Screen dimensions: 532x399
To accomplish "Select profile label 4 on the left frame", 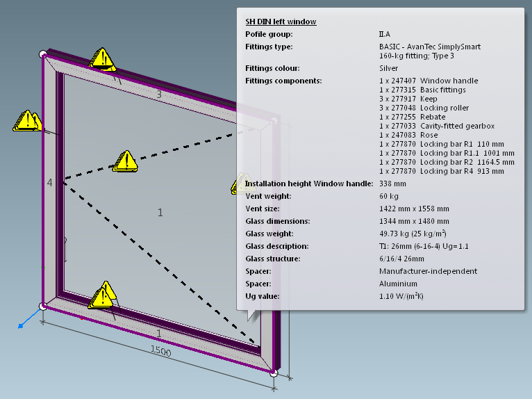I will pos(49,183).
